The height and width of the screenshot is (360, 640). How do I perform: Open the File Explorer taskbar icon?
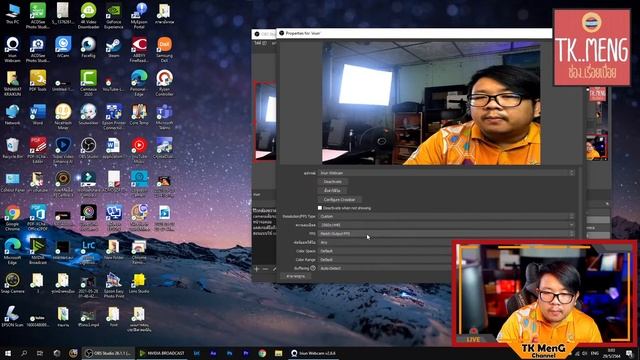[279, 353]
